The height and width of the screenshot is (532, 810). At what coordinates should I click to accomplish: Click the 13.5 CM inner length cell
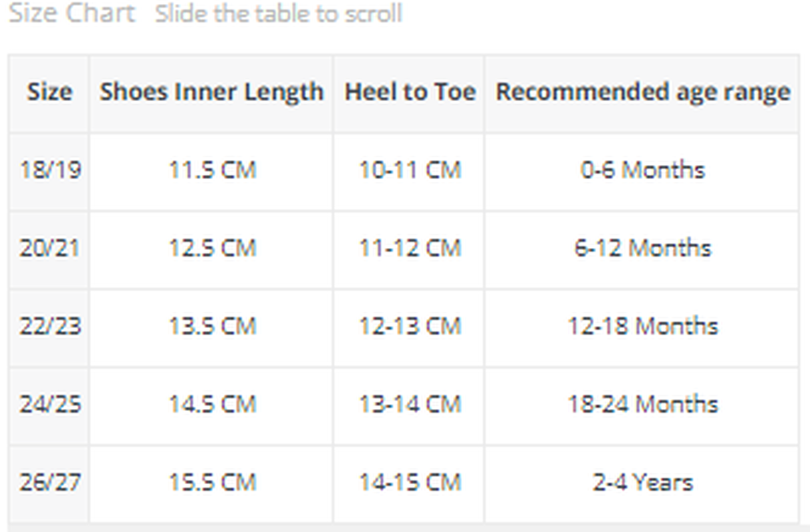pos(211,326)
